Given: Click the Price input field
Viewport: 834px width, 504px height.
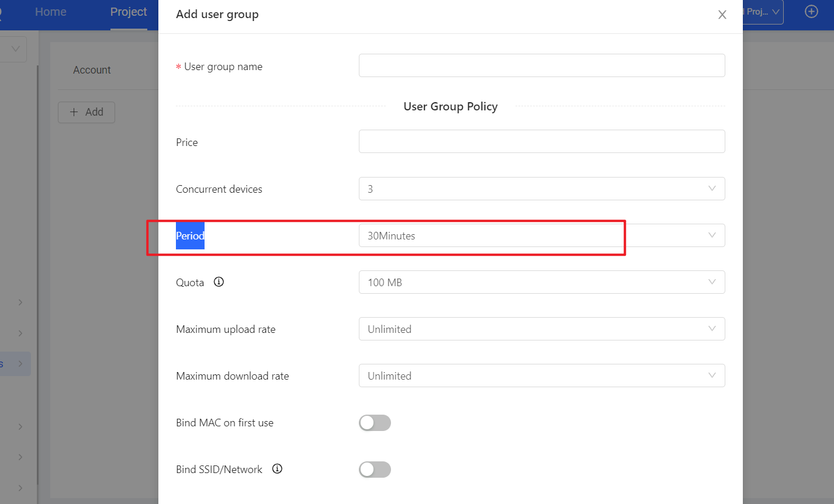Looking at the screenshot, I should click(541, 141).
